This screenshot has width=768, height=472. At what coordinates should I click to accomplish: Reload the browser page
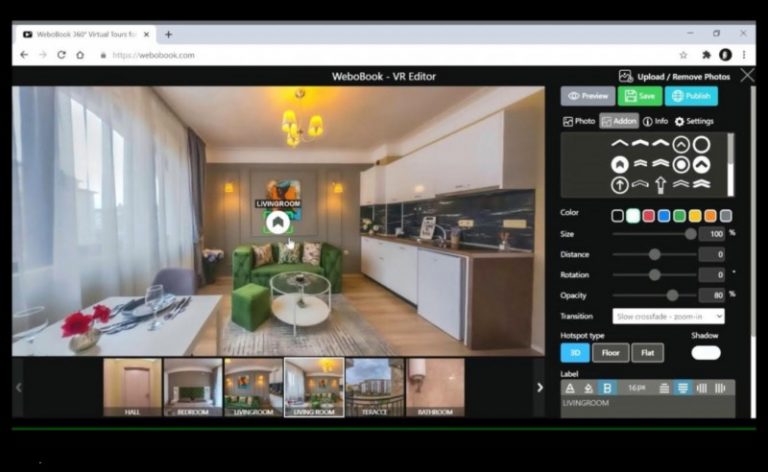pos(61,55)
